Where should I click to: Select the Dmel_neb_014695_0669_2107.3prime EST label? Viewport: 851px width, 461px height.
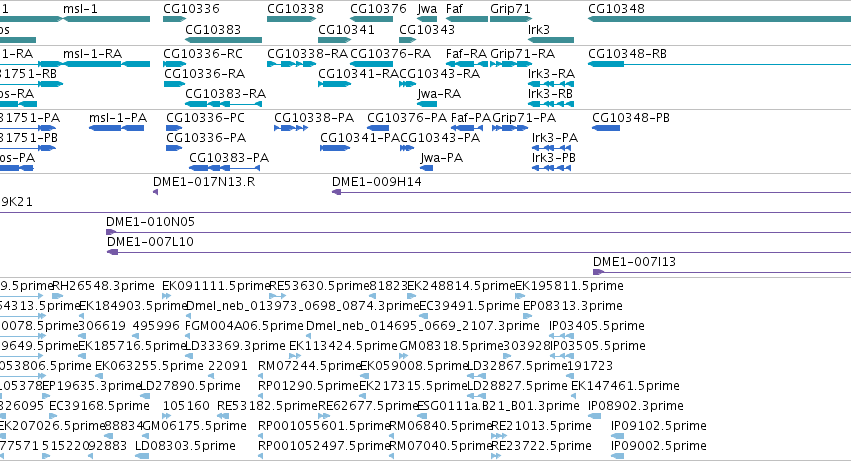pyautogui.click(x=423, y=326)
